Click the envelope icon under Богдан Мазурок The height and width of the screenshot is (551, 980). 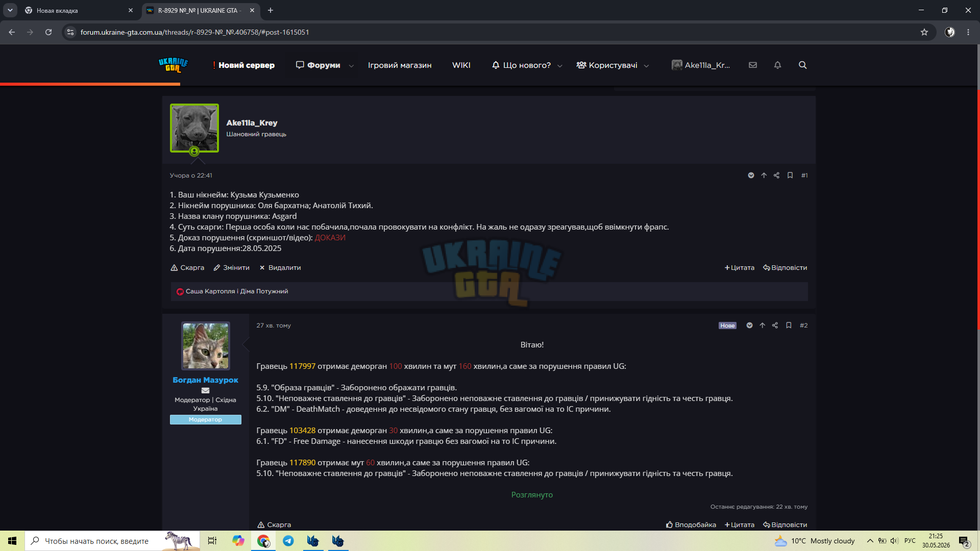coord(205,390)
